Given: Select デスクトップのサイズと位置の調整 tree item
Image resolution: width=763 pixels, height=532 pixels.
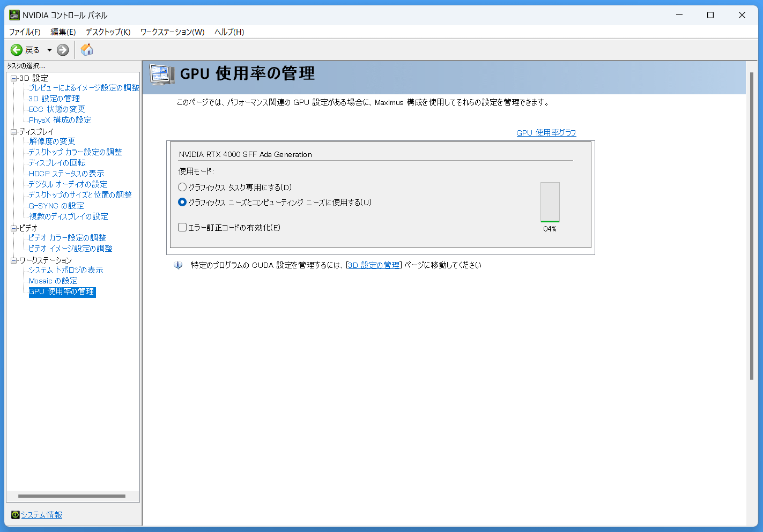Looking at the screenshot, I should click(80, 195).
